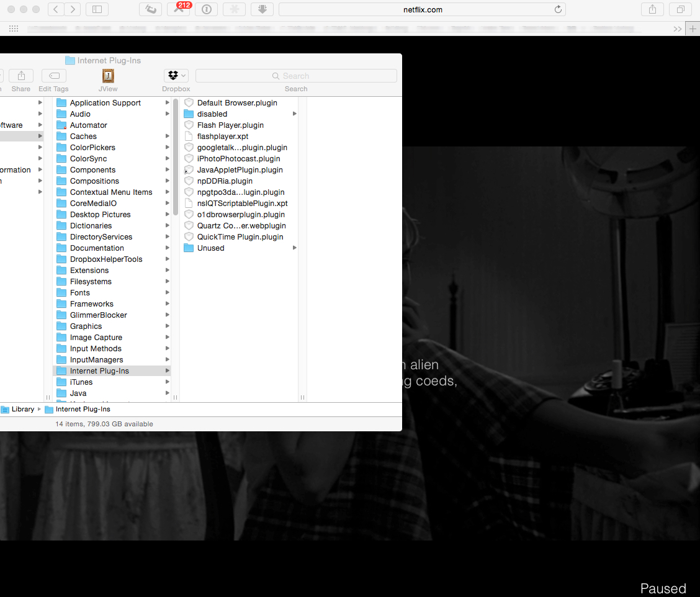Select CoreMediaIO folder icon
Image resolution: width=700 pixels, height=597 pixels.
tap(61, 203)
